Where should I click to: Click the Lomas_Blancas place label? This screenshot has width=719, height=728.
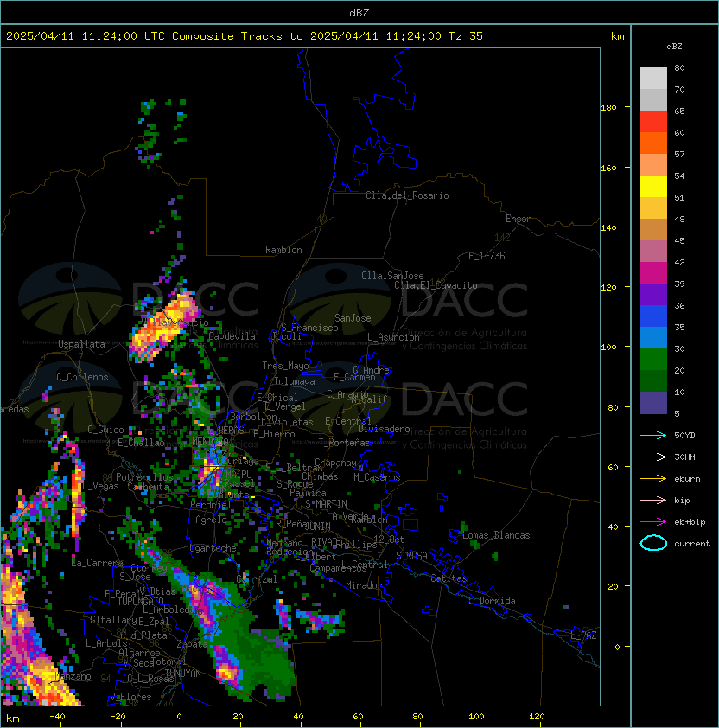pos(496,535)
